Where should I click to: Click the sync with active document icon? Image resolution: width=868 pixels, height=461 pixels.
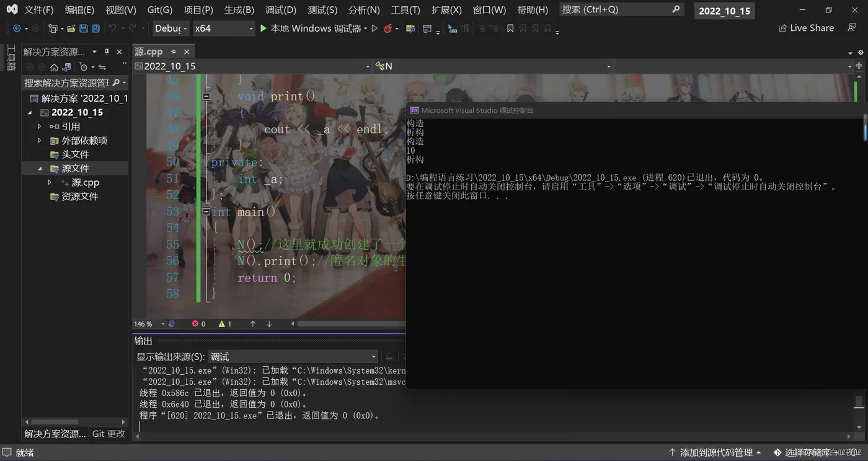tap(102, 67)
